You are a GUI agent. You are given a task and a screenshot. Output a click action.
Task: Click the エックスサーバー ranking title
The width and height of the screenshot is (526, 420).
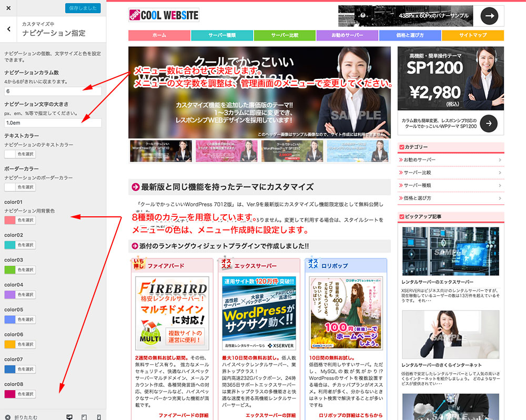[x=255, y=266]
